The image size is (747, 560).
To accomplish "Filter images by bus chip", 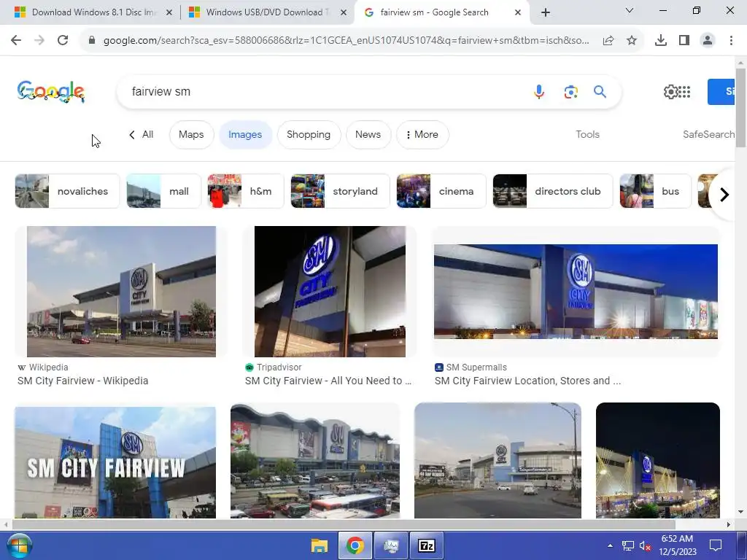I will click(655, 191).
